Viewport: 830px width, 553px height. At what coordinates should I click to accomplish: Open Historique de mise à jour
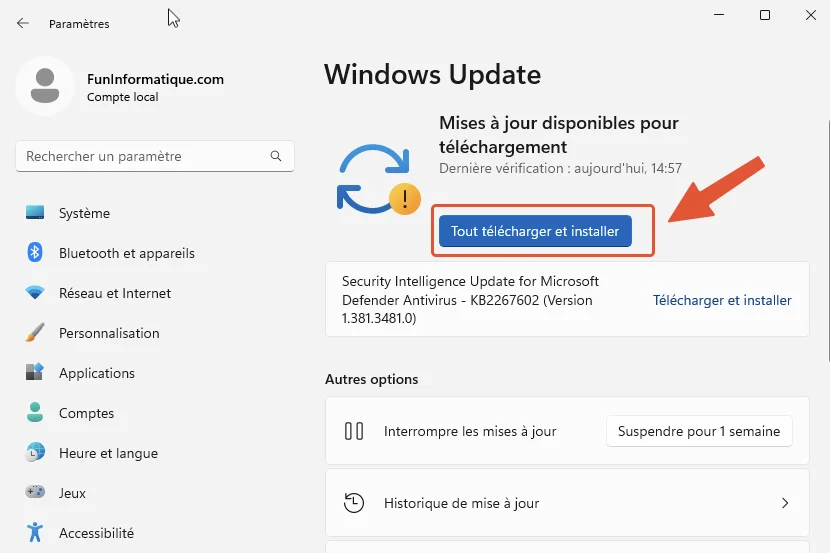point(567,503)
